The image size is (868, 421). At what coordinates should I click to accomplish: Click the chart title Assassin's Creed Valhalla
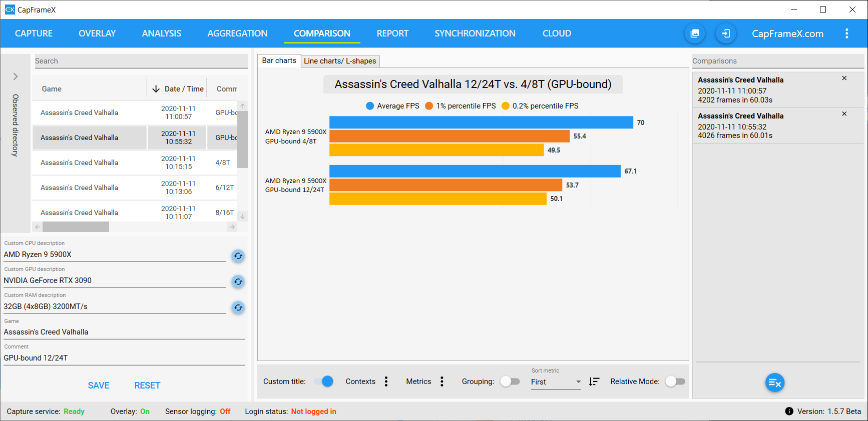pos(473,84)
